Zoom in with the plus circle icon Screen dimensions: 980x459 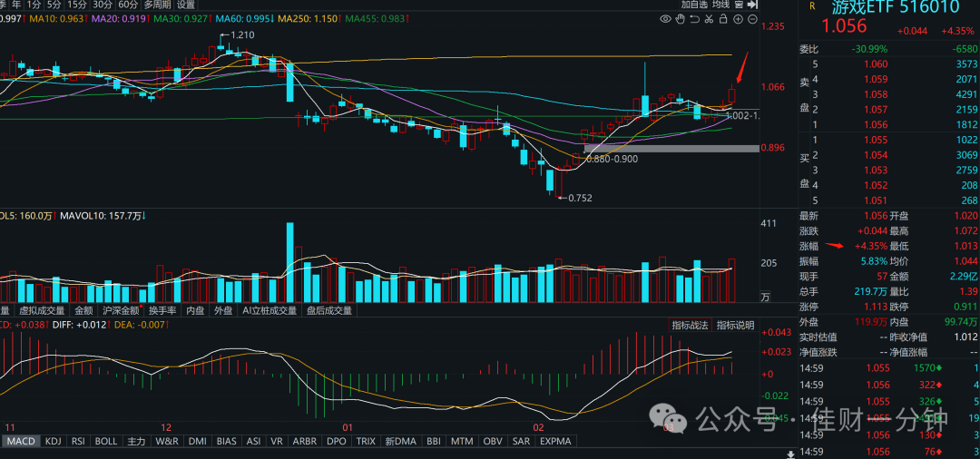click(x=738, y=19)
